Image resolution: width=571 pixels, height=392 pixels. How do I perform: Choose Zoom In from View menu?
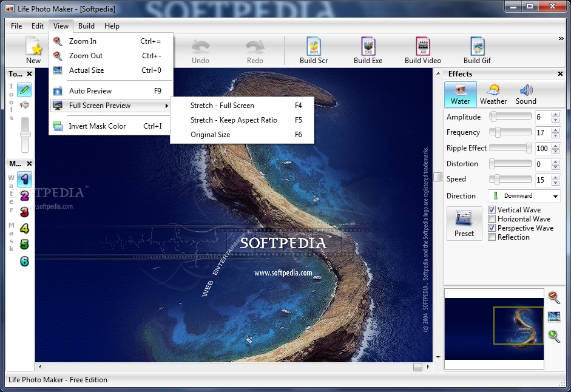tap(111, 41)
